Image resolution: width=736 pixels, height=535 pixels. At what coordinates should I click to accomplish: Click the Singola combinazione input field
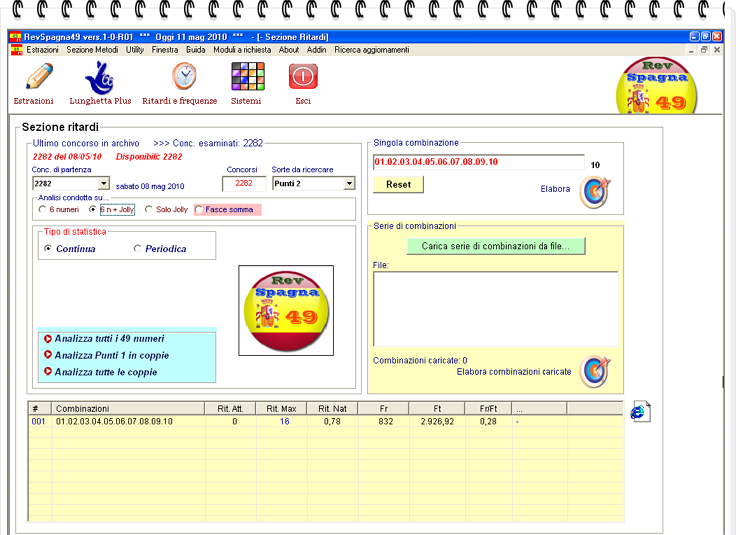(479, 162)
